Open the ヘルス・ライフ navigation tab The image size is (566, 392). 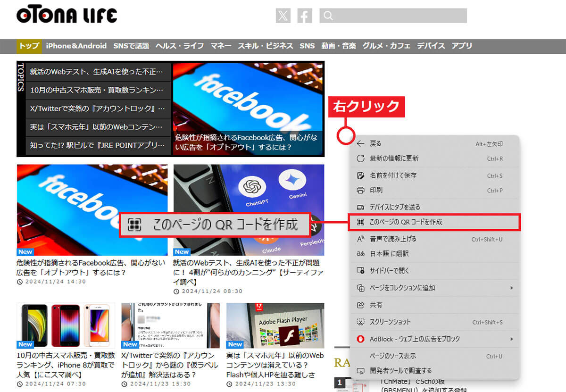180,46
